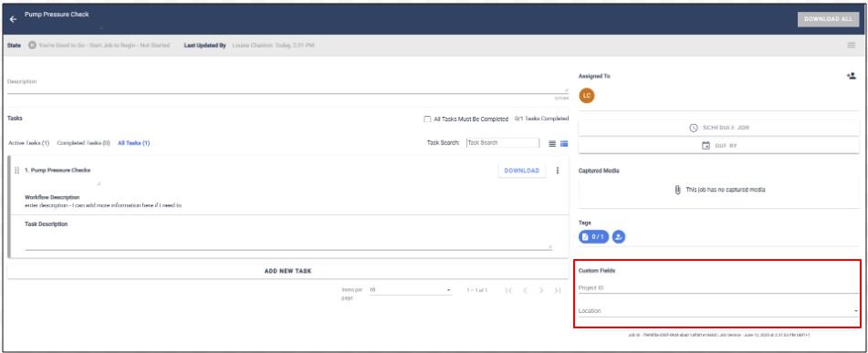Open the items per page dropdown
Screen dimensions: 868x353
[410, 290]
